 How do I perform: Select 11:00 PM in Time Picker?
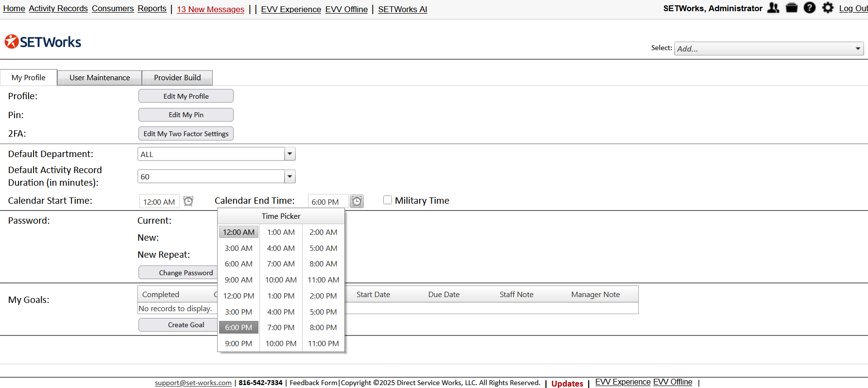323,343
